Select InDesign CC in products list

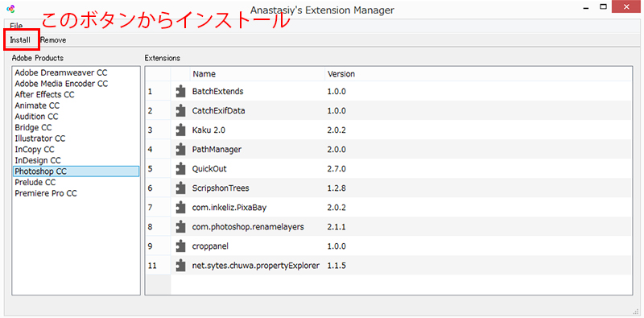(x=38, y=160)
